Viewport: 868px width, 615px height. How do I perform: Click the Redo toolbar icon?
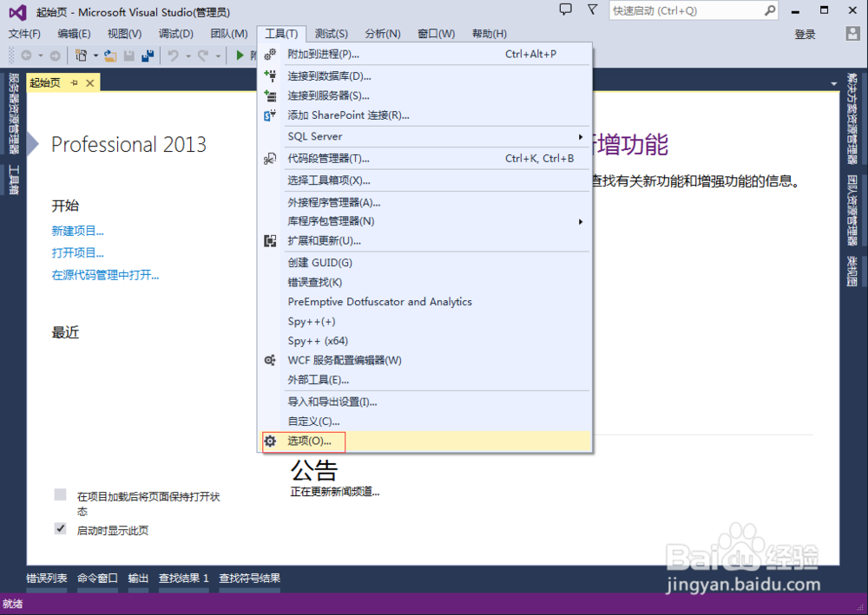[x=203, y=56]
